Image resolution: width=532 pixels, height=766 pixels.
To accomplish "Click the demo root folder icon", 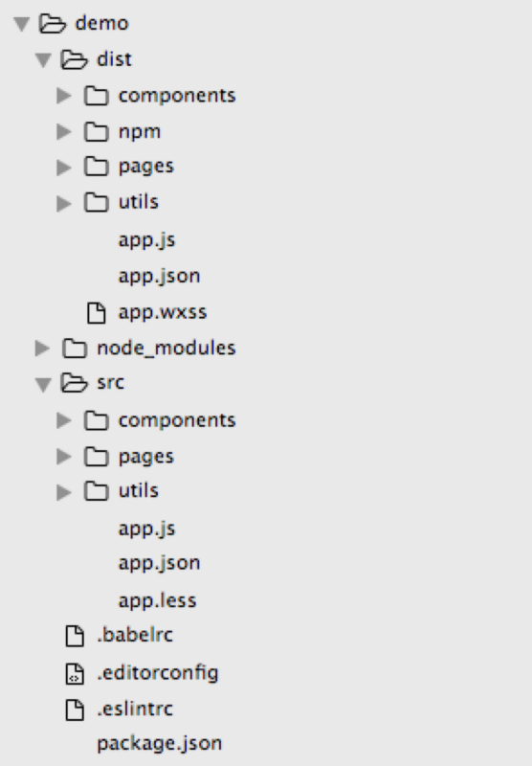I will (x=53, y=23).
